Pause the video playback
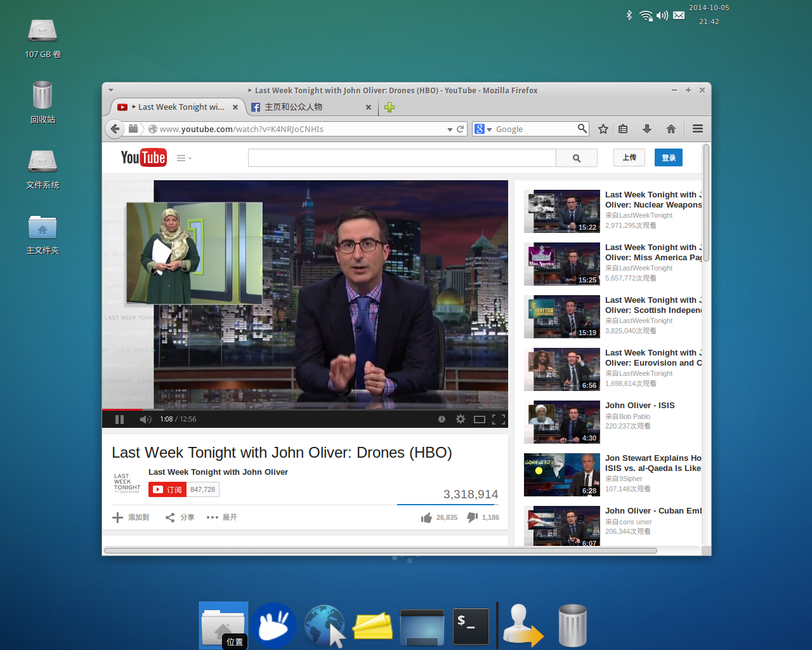The height and width of the screenshot is (650, 812). 119,419
